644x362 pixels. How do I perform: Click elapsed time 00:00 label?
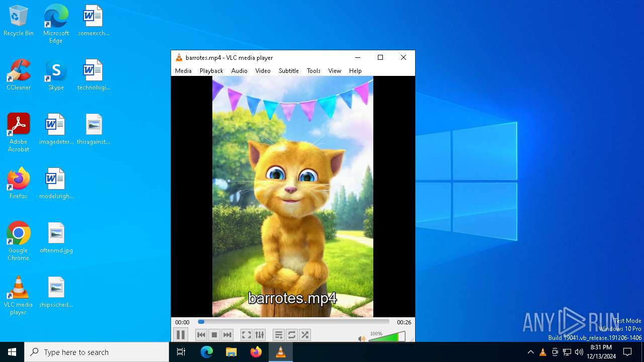pyautogui.click(x=182, y=322)
